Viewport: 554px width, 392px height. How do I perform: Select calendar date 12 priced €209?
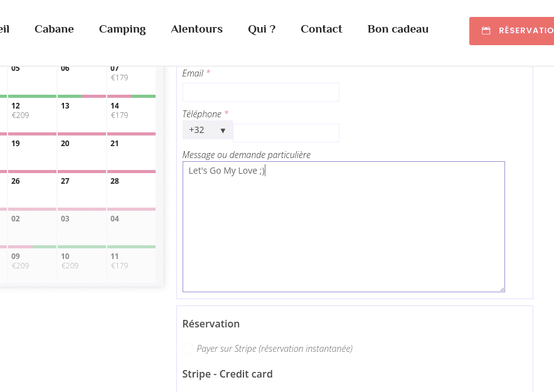(x=32, y=114)
